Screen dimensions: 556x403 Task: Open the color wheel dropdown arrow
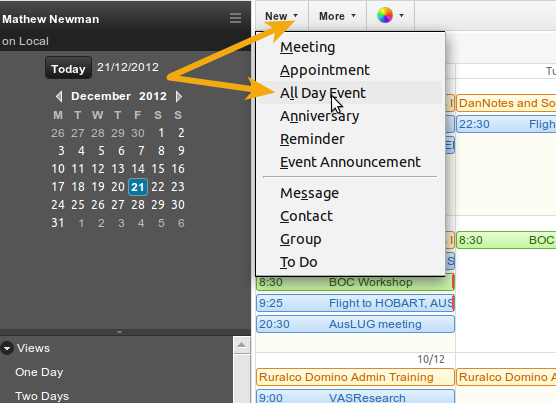pyautogui.click(x=401, y=16)
